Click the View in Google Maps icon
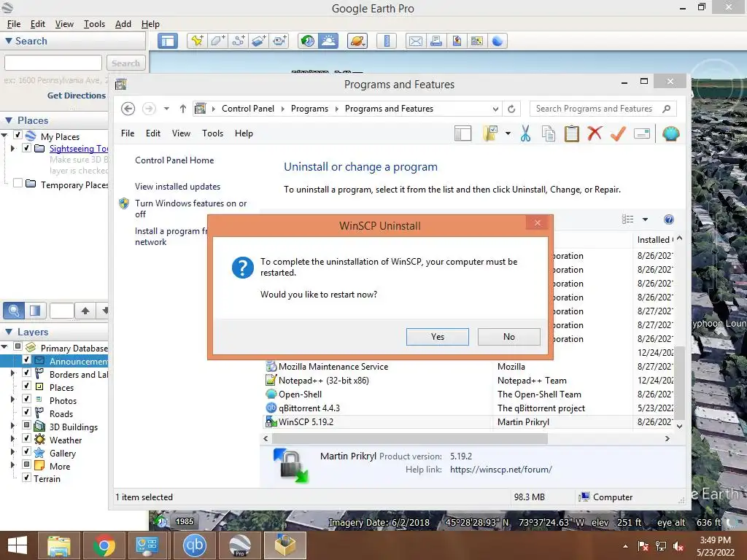 tap(477, 42)
